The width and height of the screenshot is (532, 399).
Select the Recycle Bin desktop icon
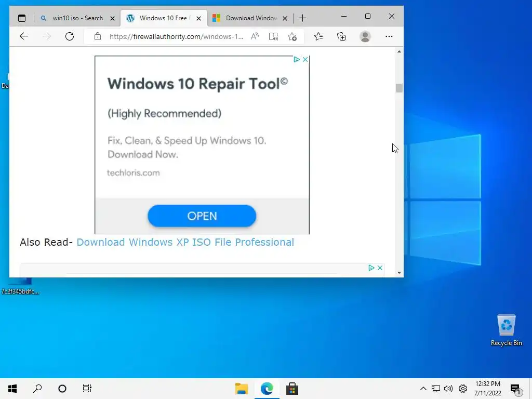(506, 329)
